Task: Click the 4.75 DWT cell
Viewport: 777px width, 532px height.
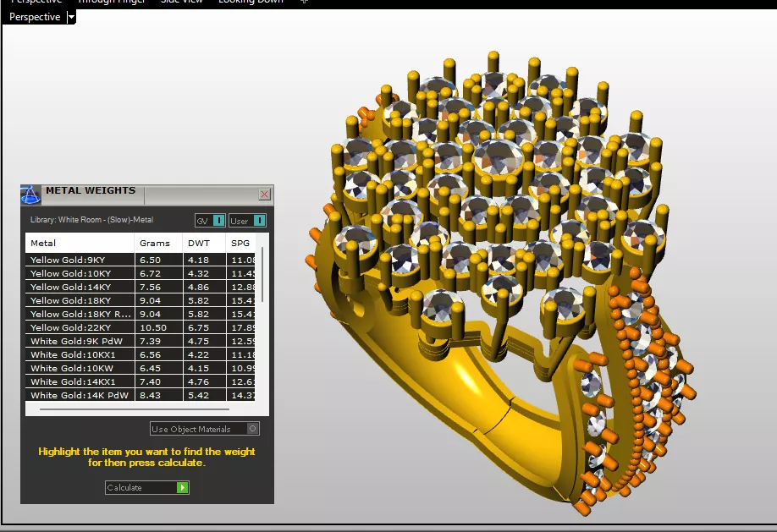Action: pyautogui.click(x=205, y=342)
